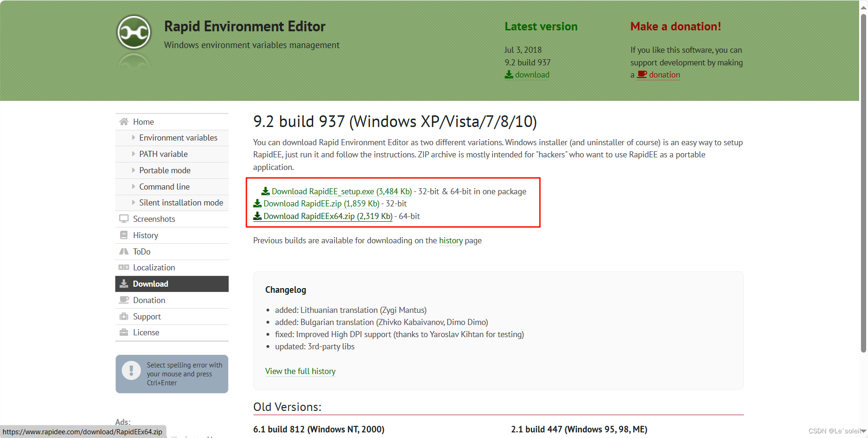Click the header download link
The image size is (868, 438).
click(532, 75)
